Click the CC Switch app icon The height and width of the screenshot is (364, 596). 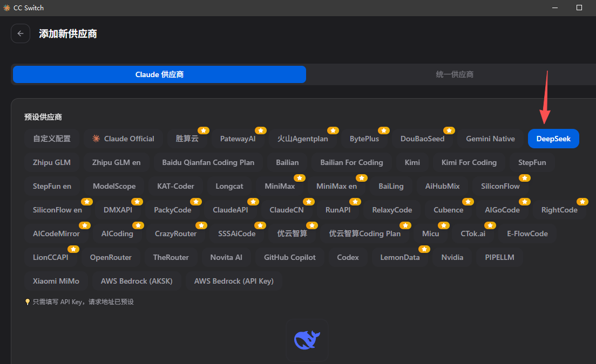(x=6, y=8)
